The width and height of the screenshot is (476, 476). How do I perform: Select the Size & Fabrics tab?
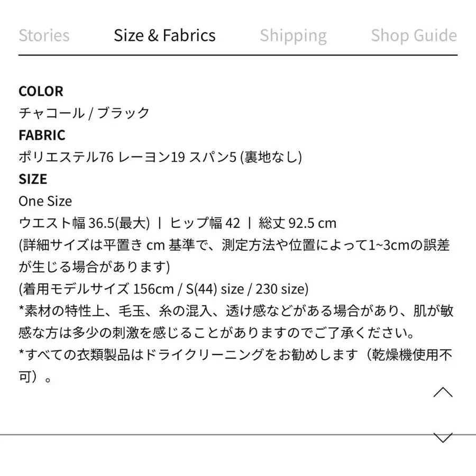click(x=164, y=35)
